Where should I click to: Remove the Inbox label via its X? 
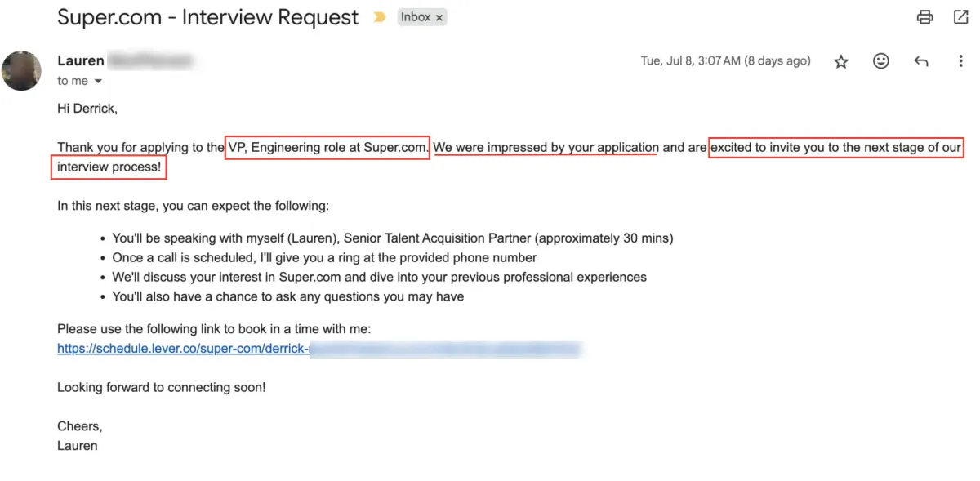[439, 17]
